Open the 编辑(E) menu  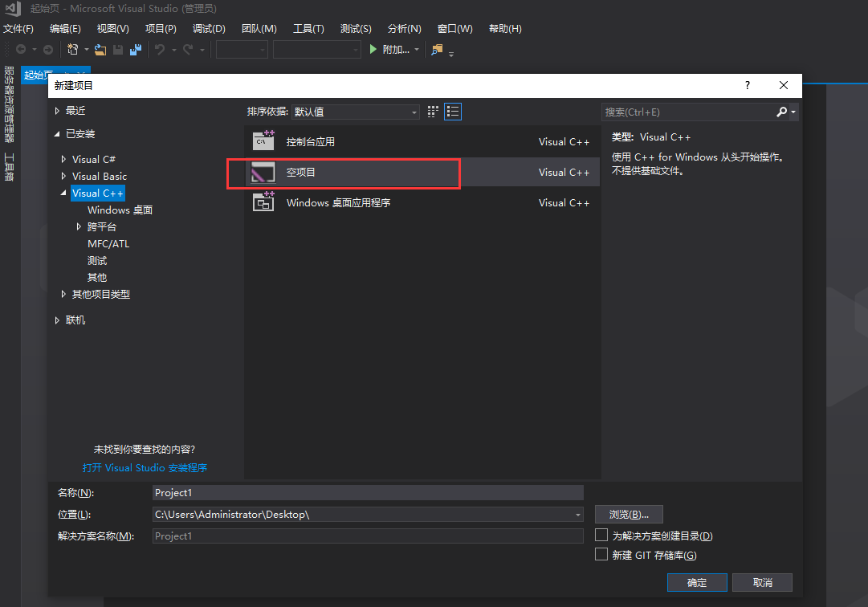point(65,29)
